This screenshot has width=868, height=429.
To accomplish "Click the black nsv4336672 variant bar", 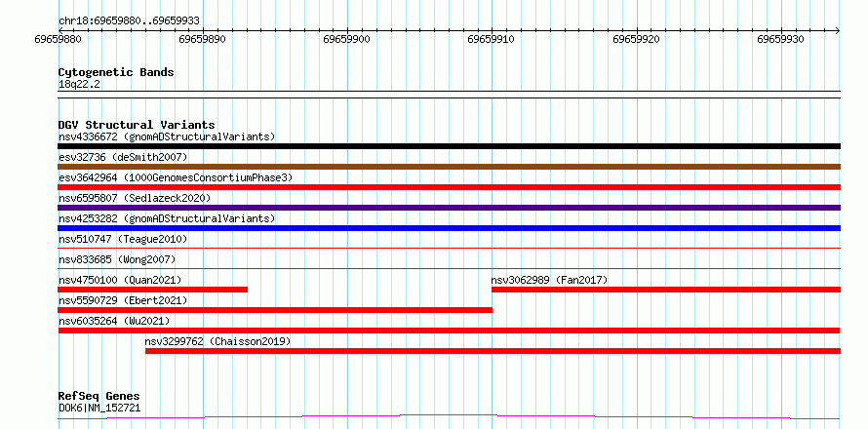I will click(449, 146).
